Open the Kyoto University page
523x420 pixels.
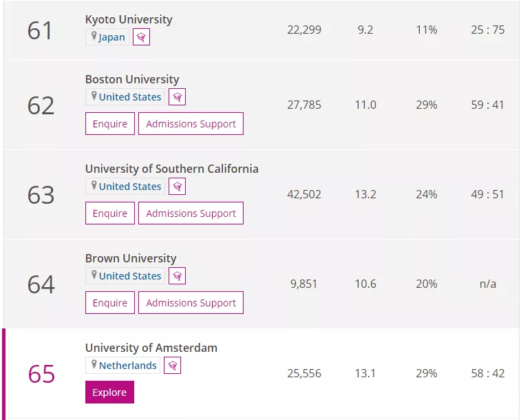[x=129, y=19]
